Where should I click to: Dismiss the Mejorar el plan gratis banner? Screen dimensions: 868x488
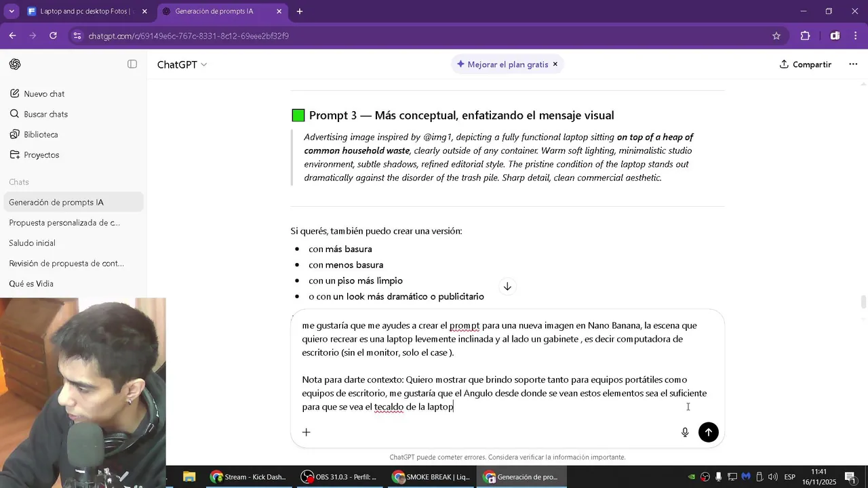click(555, 64)
